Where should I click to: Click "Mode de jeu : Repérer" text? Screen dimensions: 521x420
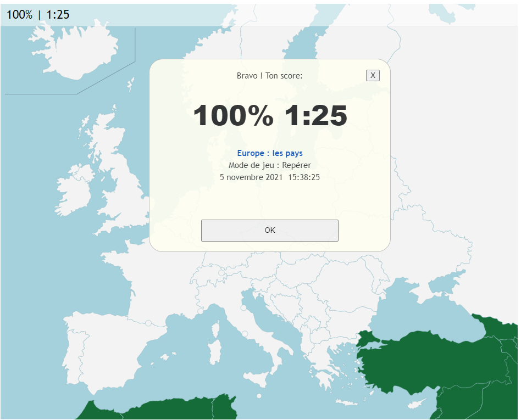pyautogui.click(x=269, y=165)
